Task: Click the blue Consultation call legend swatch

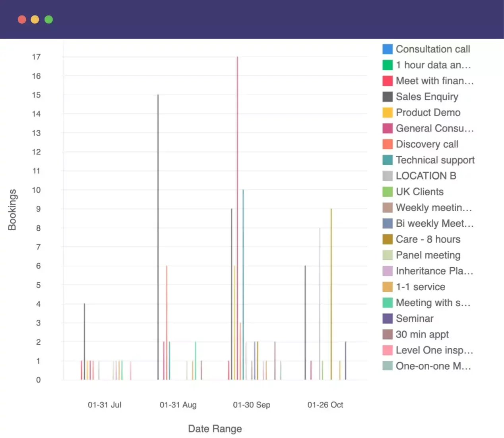Action: click(387, 49)
